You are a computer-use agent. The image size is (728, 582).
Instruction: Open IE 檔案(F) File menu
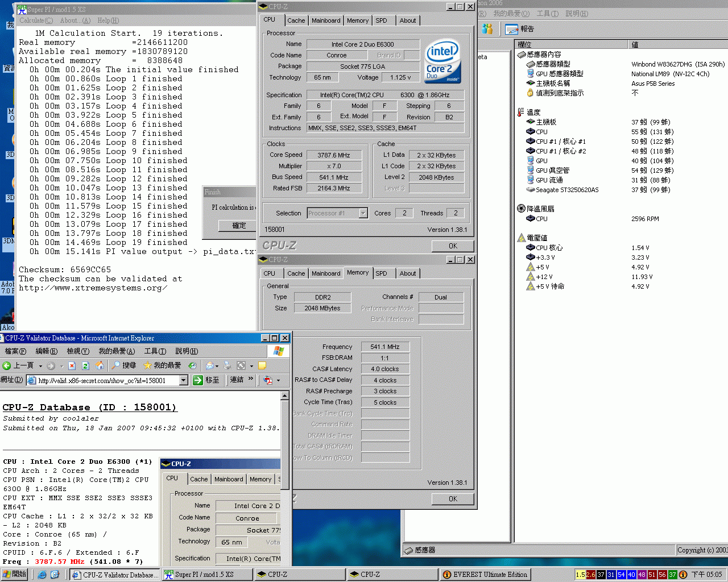coord(15,351)
